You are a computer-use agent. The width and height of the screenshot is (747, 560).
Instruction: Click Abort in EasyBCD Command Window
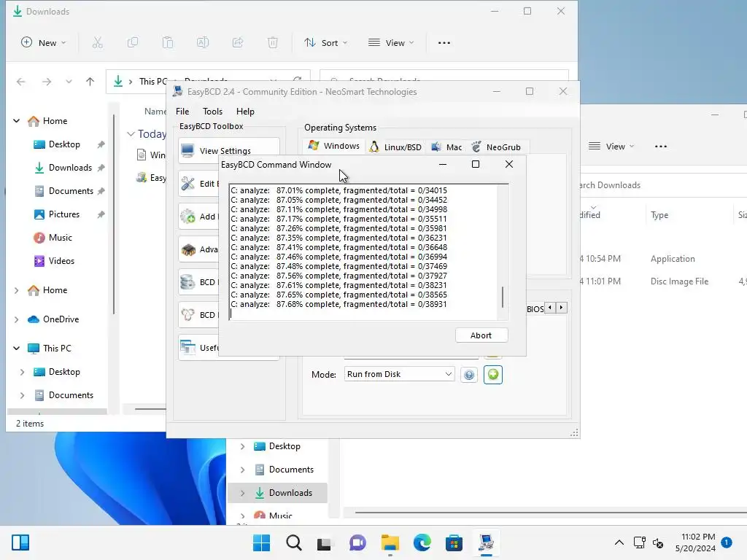pos(481,335)
